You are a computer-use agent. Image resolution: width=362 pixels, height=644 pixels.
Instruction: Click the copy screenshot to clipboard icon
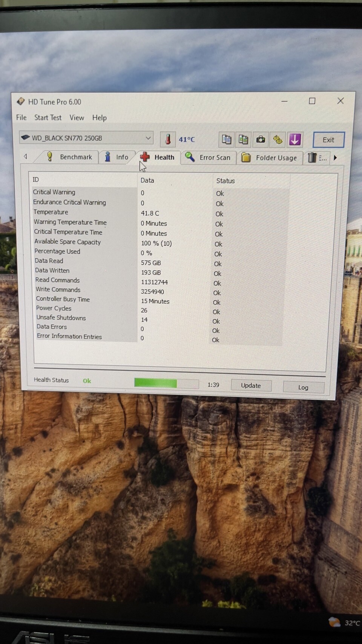(x=244, y=140)
